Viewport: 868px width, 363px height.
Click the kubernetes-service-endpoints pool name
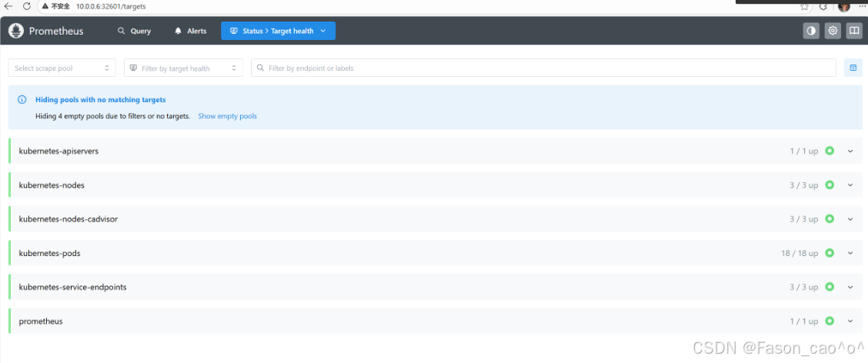72,287
